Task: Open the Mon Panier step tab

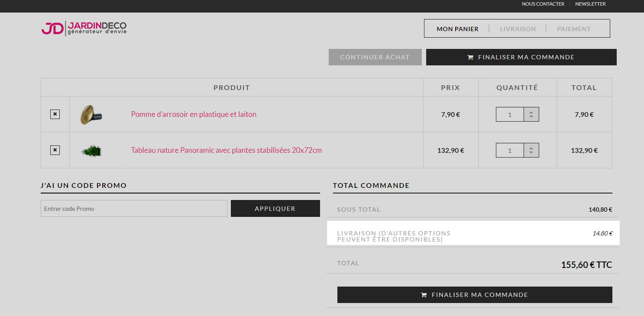Action: pyautogui.click(x=457, y=29)
